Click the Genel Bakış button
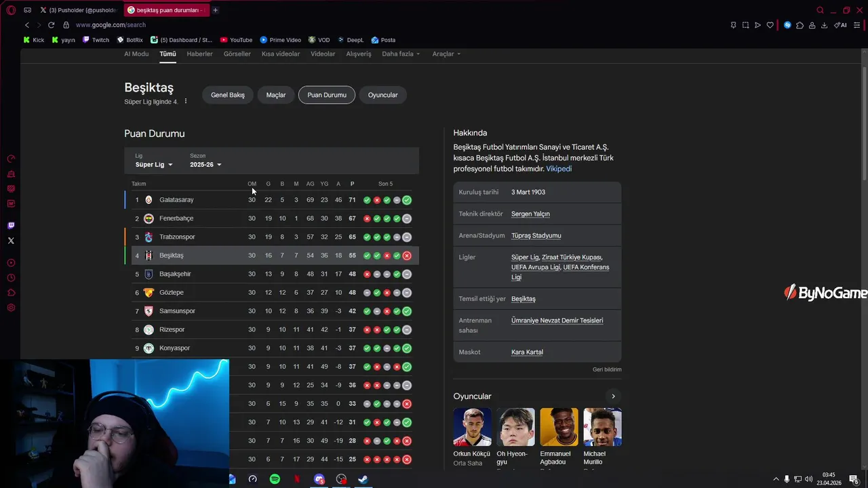The height and width of the screenshot is (488, 868). pyautogui.click(x=228, y=95)
